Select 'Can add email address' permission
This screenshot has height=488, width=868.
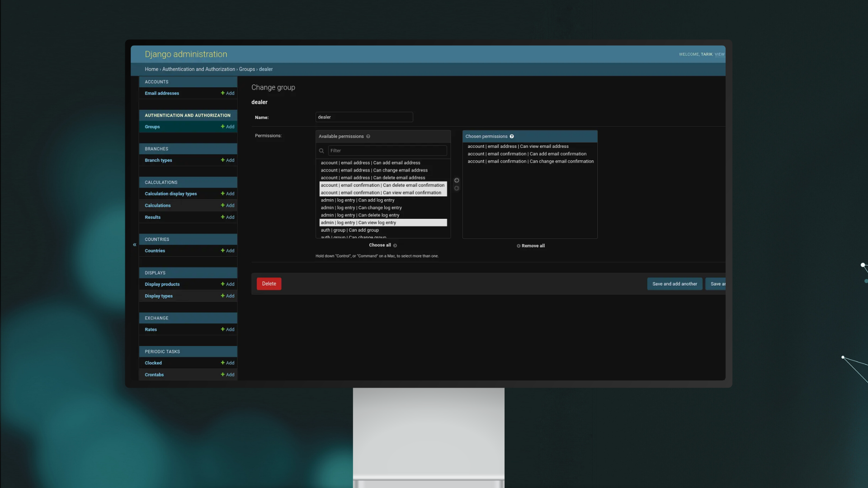coord(383,163)
